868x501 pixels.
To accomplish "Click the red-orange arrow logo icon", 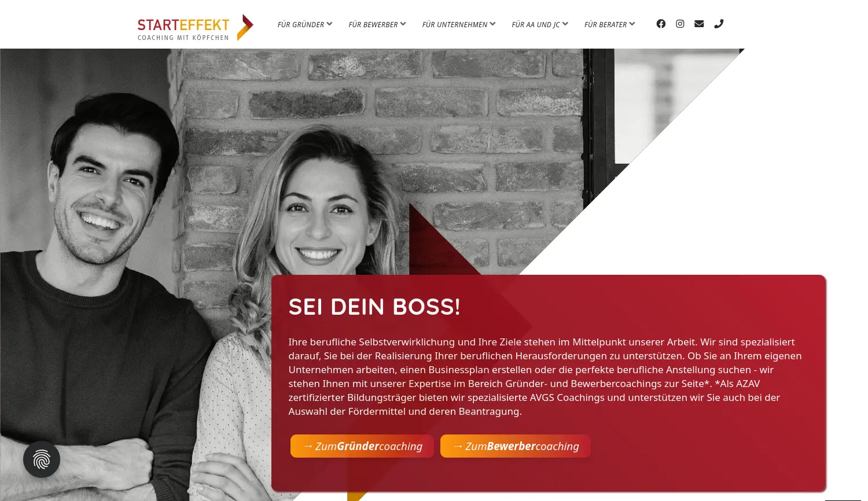I will (x=245, y=27).
